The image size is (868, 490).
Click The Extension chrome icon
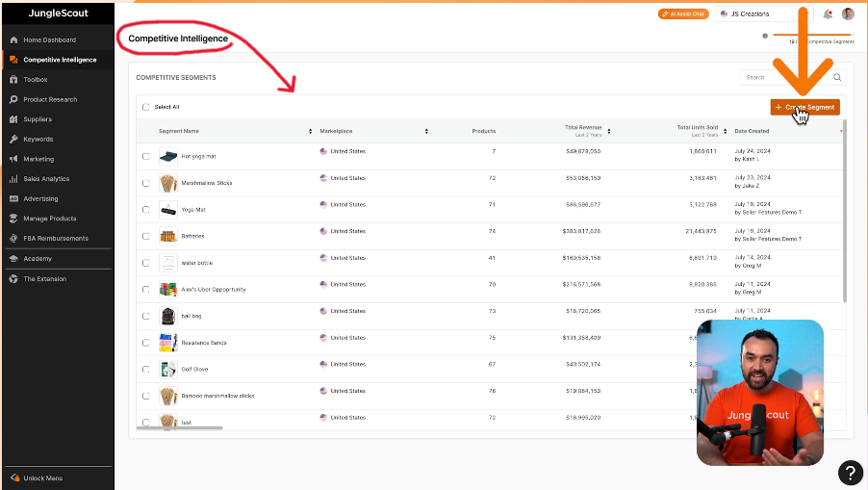tap(13, 279)
